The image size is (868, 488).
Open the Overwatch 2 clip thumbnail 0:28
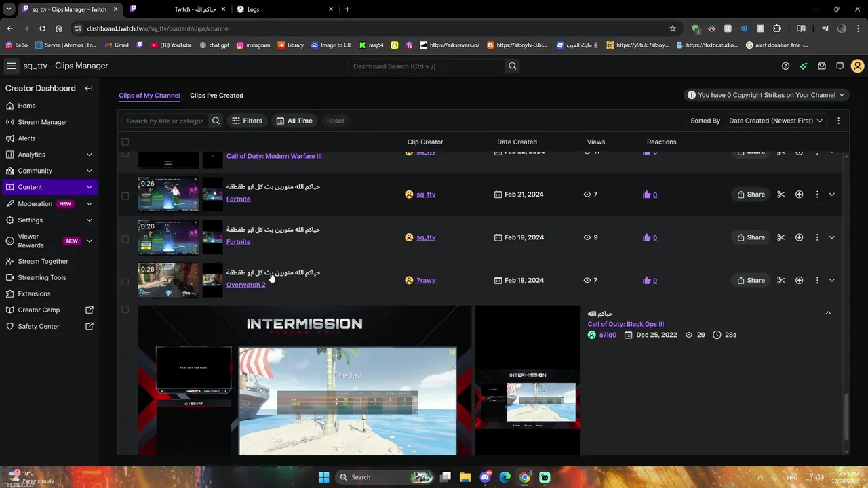pyautogui.click(x=168, y=280)
